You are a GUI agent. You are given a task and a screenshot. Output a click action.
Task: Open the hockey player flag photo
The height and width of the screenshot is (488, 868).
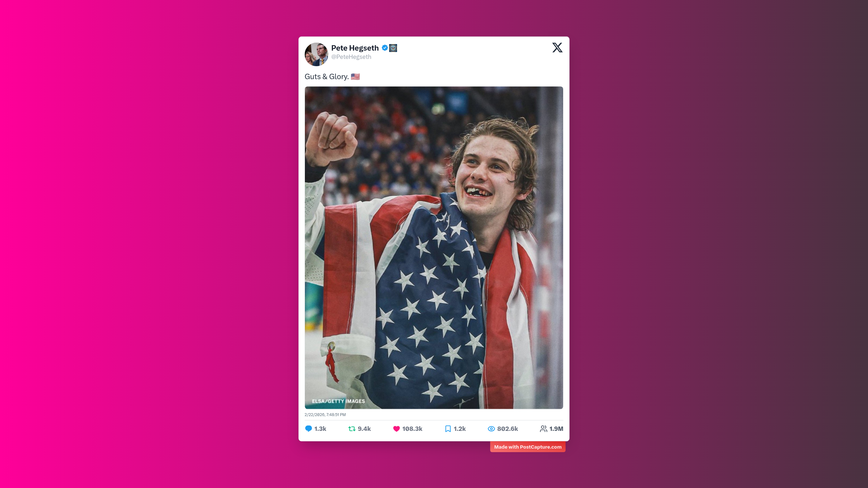(x=434, y=248)
